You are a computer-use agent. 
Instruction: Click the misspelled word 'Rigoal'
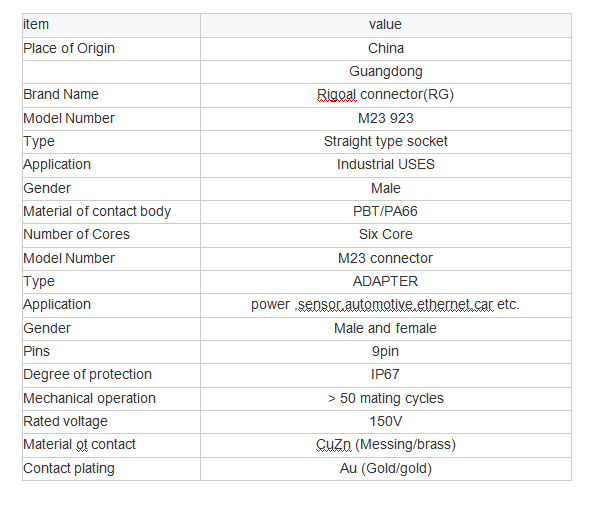pos(337,94)
